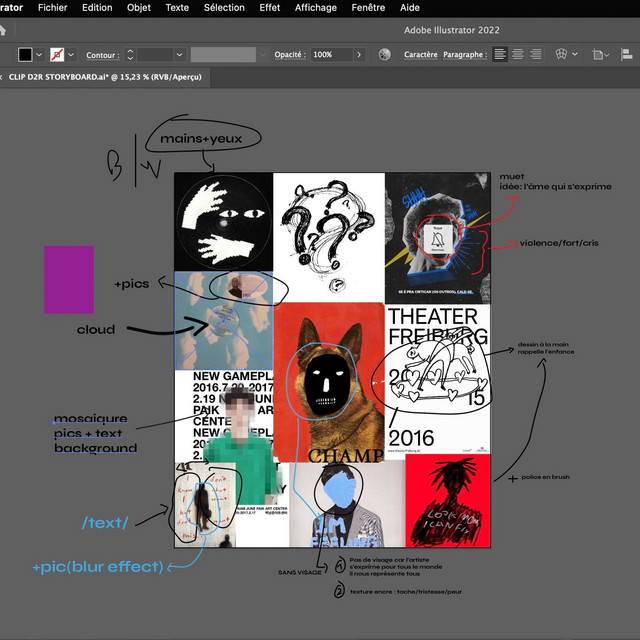This screenshot has height=640, width=640.
Task: Align paragraph text right
Action: coord(536,54)
